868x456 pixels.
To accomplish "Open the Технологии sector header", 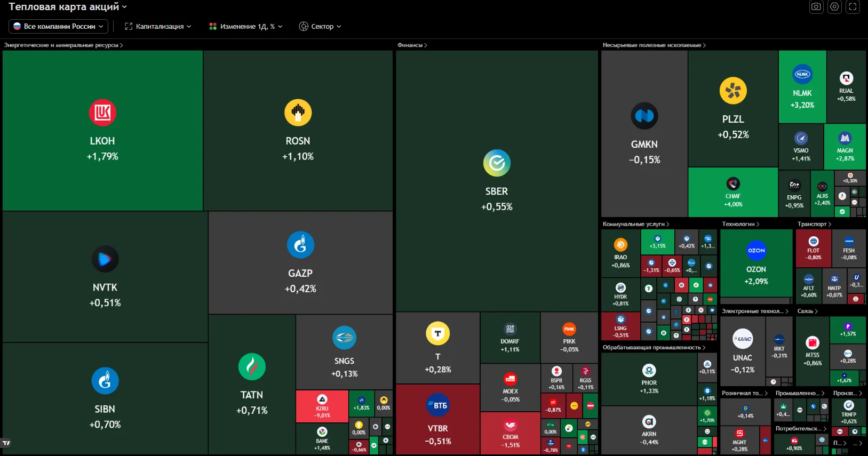I will click(x=740, y=224).
